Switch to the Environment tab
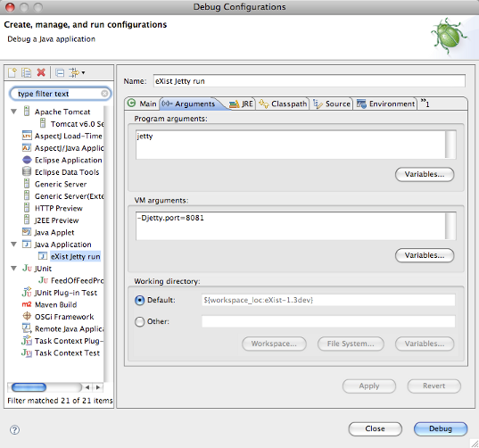The height and width of the screenshot is (448, 479). pos(386,104)
